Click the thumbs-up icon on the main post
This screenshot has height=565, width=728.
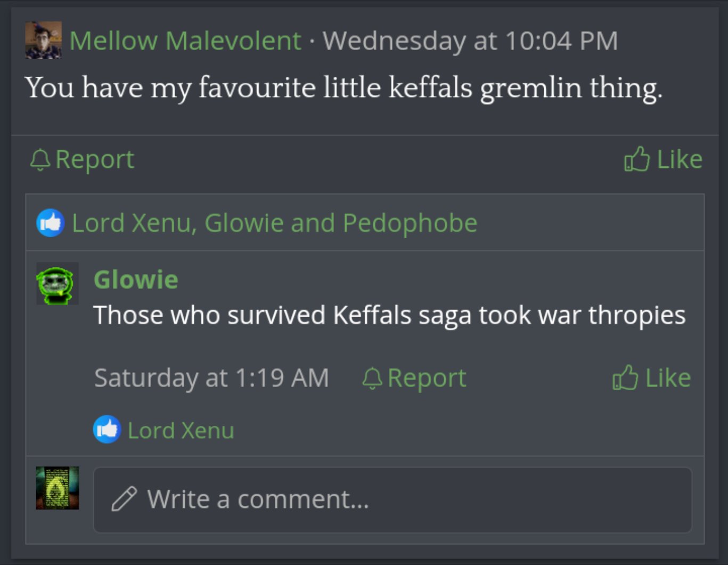pos(636,159)
